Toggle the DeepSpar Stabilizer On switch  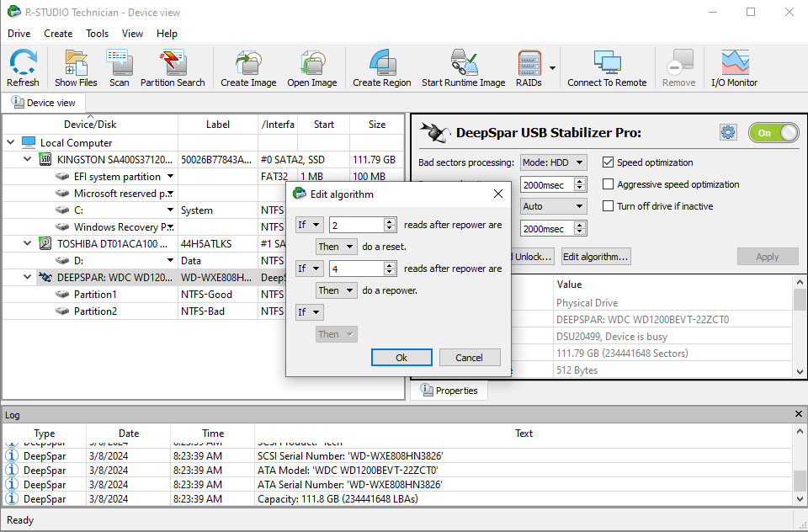coord(774,133)
